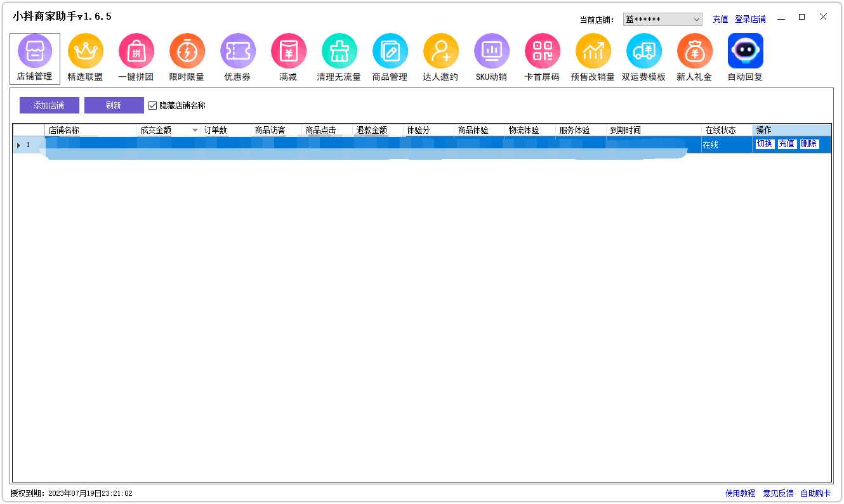
Task: Open the 卡首屏码 QR code icon
Action: pyautogui.click(x=543, y=51)
